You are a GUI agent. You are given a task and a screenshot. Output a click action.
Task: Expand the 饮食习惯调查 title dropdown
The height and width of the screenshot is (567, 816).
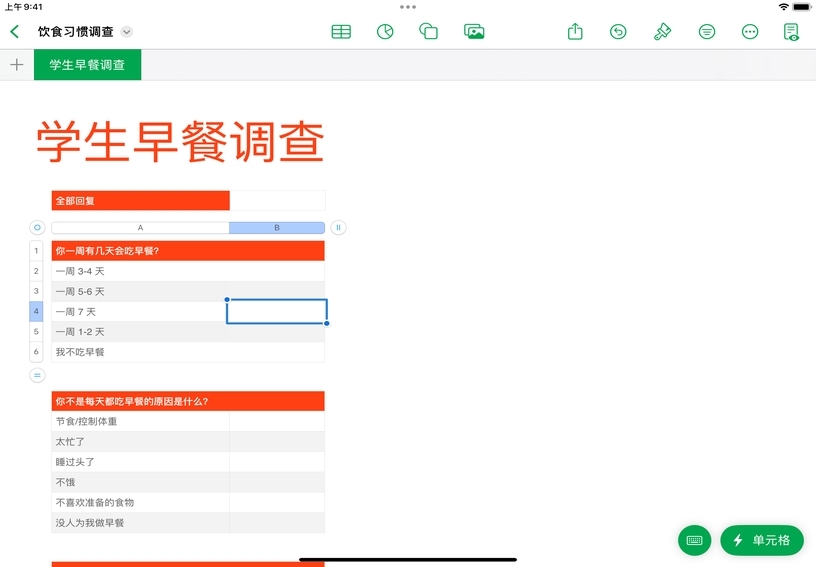127,32
